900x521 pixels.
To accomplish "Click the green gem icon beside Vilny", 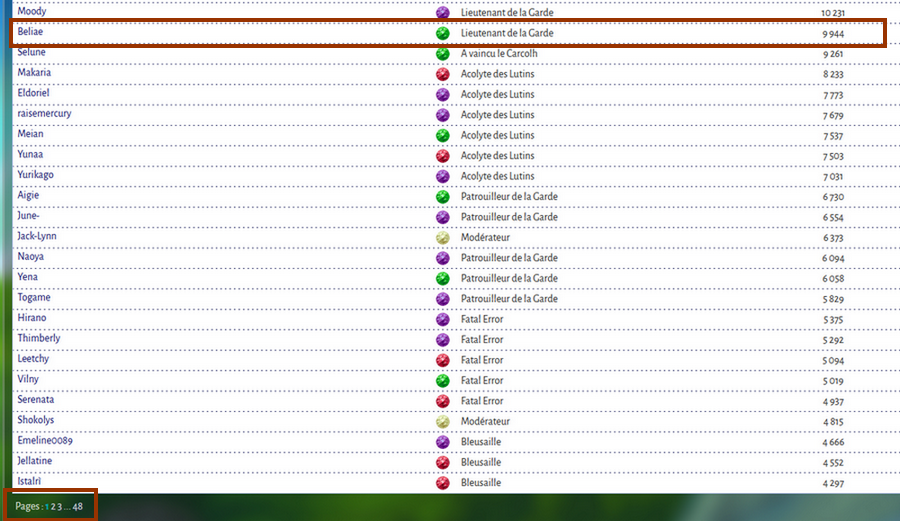I will (443, 380).
